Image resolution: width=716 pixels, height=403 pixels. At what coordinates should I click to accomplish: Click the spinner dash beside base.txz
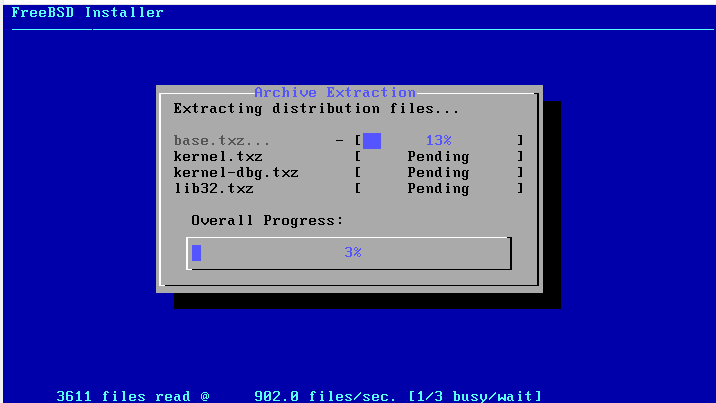(x=340, y=141)
